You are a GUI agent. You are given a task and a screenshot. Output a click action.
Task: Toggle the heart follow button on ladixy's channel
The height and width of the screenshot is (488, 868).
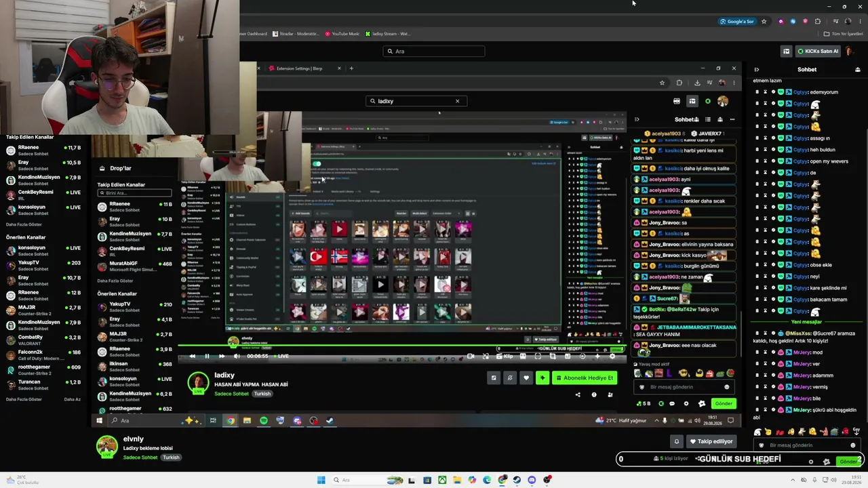(526, 378)
